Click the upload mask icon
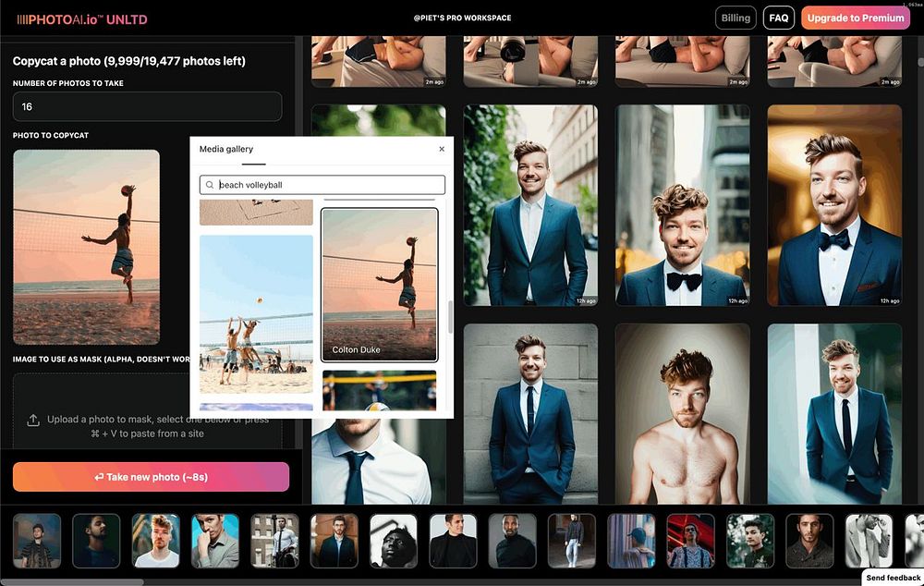 tap(33, 420)
